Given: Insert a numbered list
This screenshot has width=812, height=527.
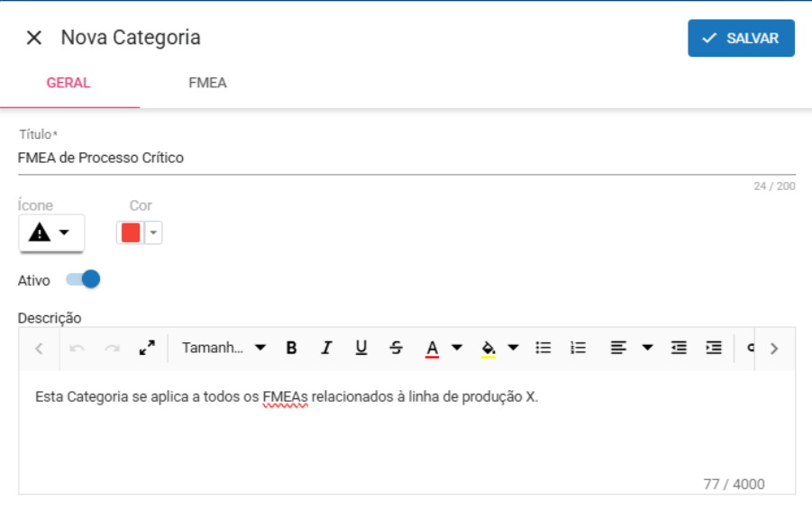Looking at the screenshot, I should (579, 348).
